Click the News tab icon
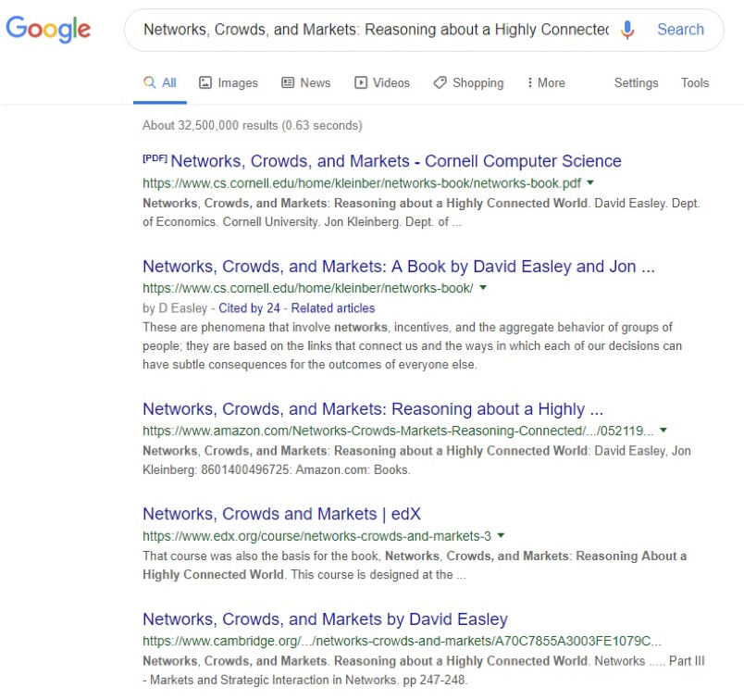The width and height of the screenshot is (744, 700). [288, 82]
